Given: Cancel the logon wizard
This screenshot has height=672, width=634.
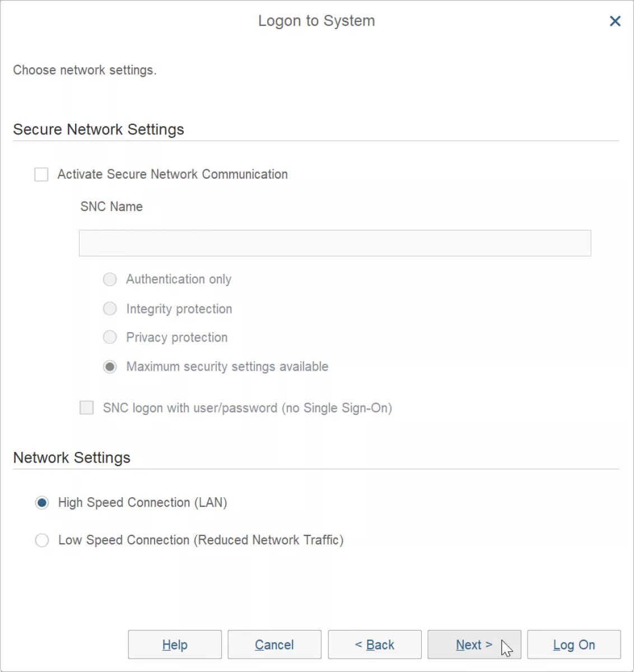Looking at the screenshot, I should pyautogui.click(x=274, y=645).
